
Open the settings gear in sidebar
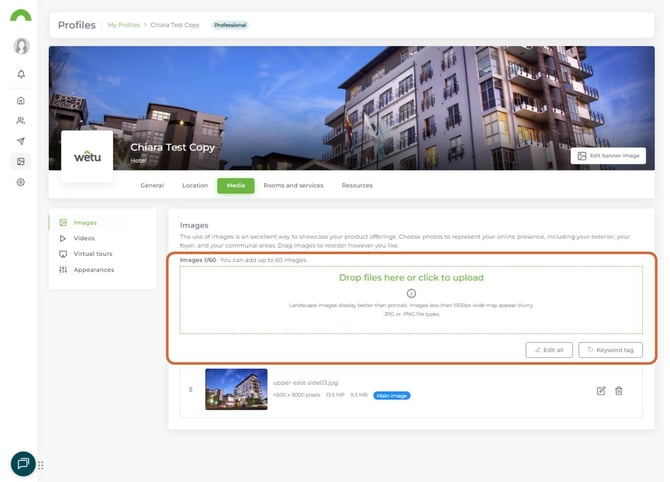(21, 182)
